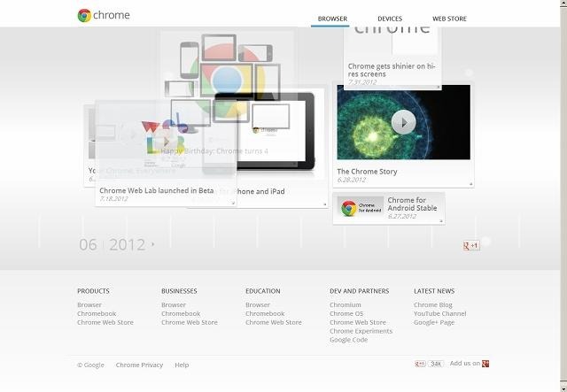
Task: Click the 34k share count badge
Action: 436,364
